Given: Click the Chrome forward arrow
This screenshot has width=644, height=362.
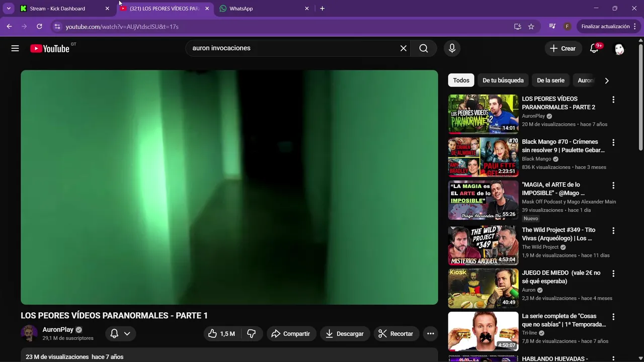Looking at the screenshot, I should [24, 27].
